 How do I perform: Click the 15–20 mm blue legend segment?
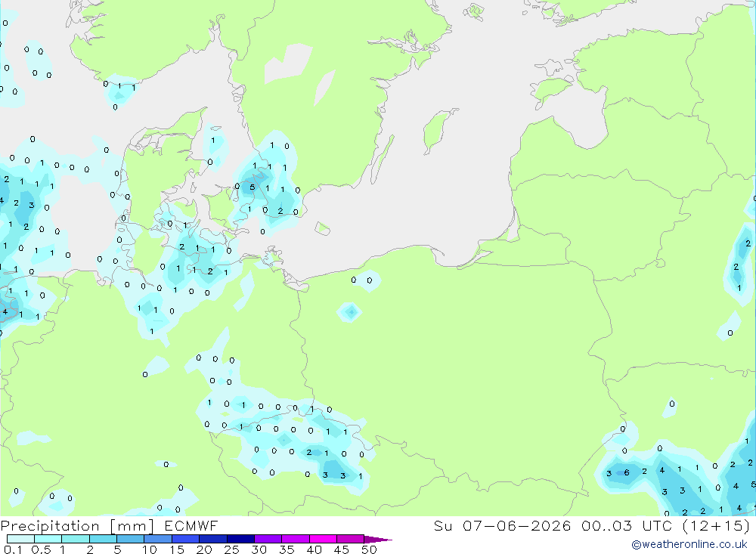186,539
